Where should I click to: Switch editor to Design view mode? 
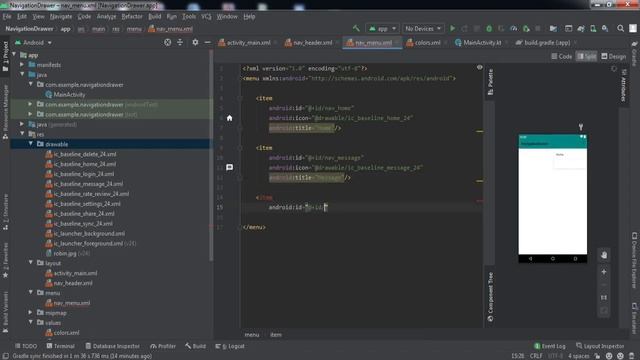pyautogui.click(x=613, y=56)
